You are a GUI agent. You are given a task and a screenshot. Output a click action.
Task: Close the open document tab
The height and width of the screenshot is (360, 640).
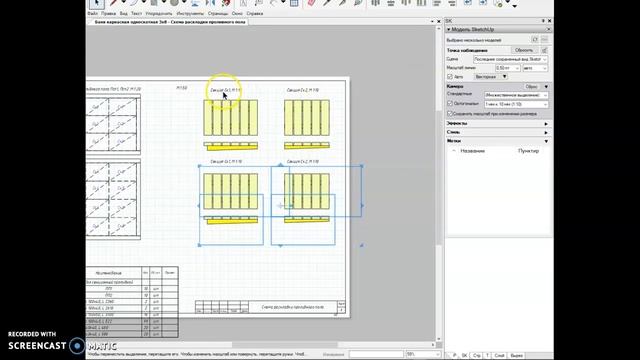coord(439,22)
